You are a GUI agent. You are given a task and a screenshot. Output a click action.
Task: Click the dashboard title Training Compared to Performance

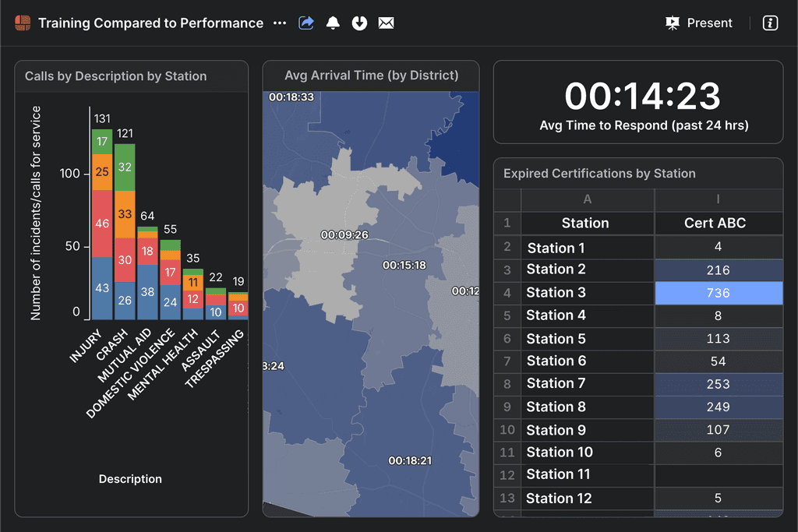[x=150, y=23]
